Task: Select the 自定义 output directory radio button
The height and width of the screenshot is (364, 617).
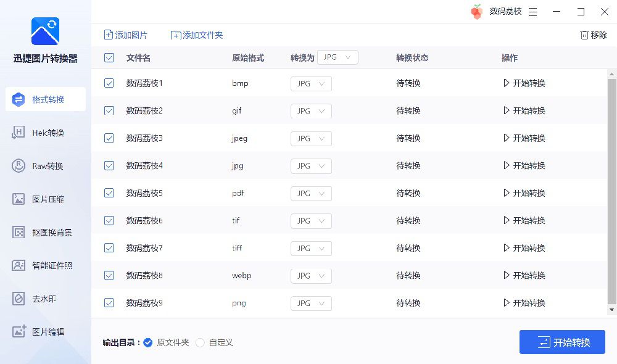Action: tap(200, 343)
